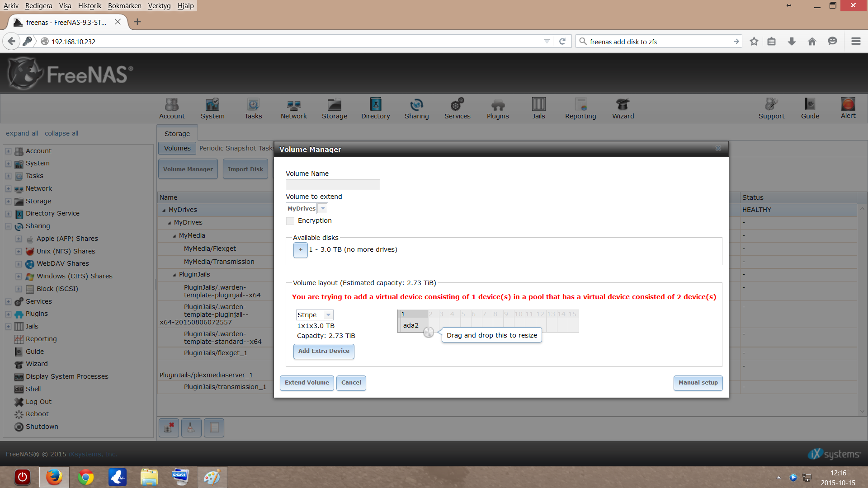Click the Shell item in sidebar
This screenshot has width=868, height=488.
coord(33,389)
